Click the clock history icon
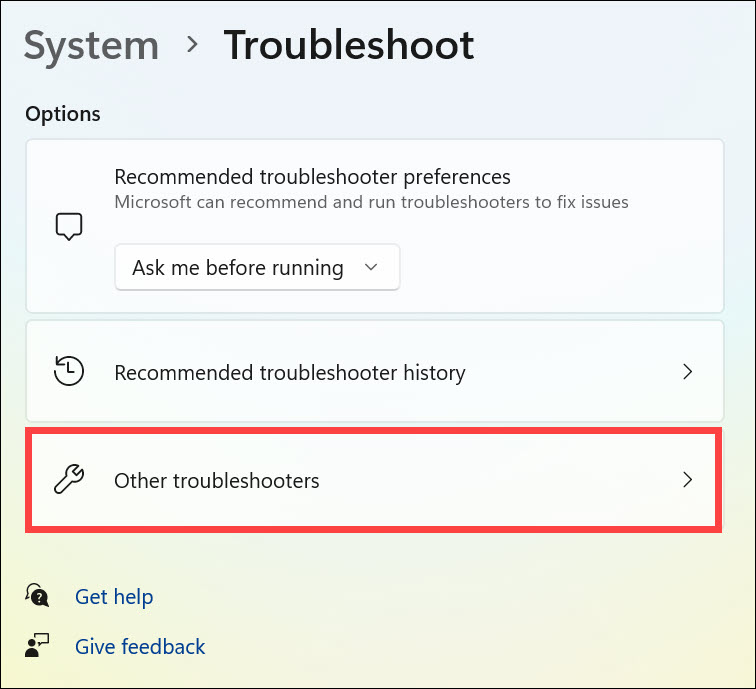 [x=68, y=372]
